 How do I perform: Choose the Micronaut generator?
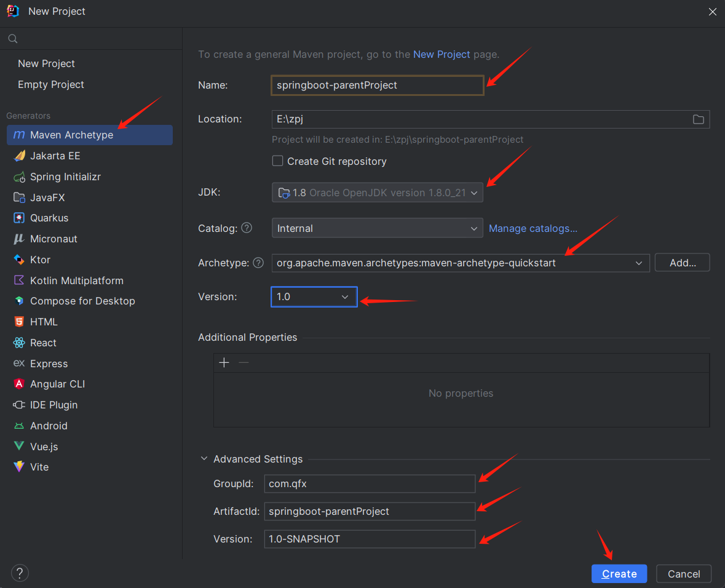point(90,239)
